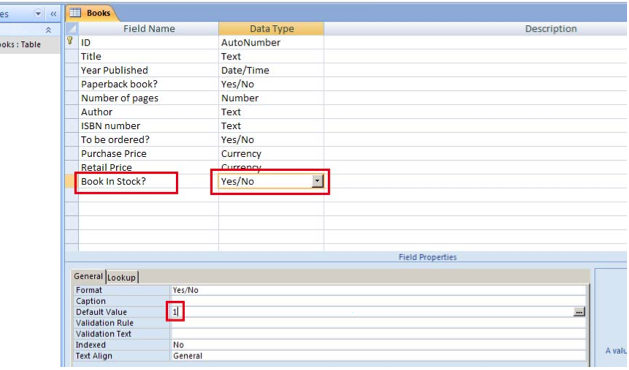Select the Paperback book? field name

coord(148,84)
